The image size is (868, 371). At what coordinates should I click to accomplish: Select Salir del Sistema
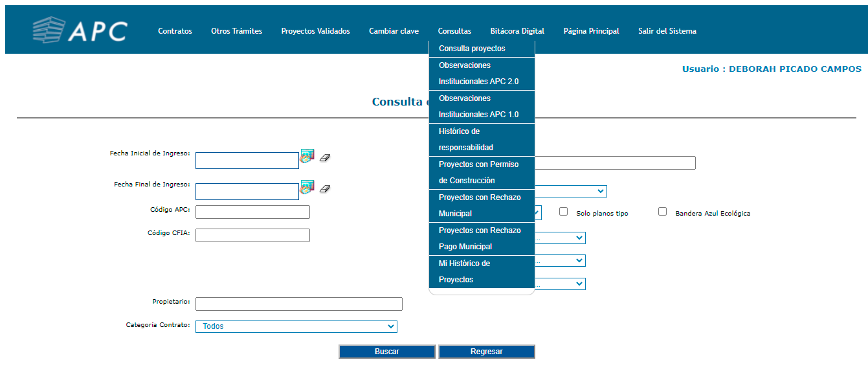tap(667, 31)
